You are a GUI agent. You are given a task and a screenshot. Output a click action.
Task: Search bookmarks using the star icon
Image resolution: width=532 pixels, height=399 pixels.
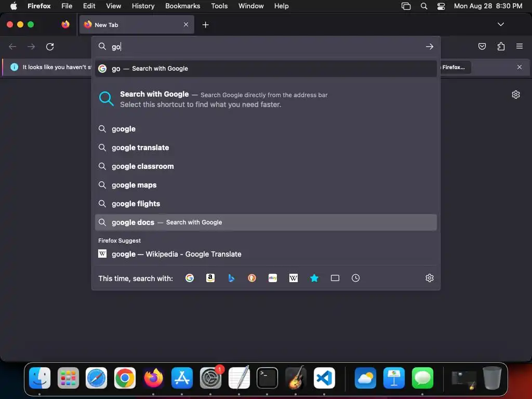[x=314, y=278]
